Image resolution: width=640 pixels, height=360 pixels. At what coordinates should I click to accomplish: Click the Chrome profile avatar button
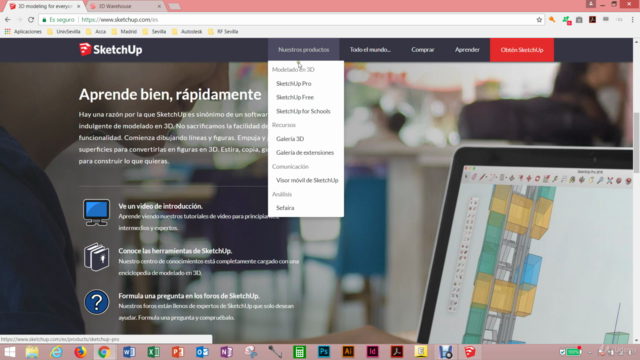click(591, 4)
